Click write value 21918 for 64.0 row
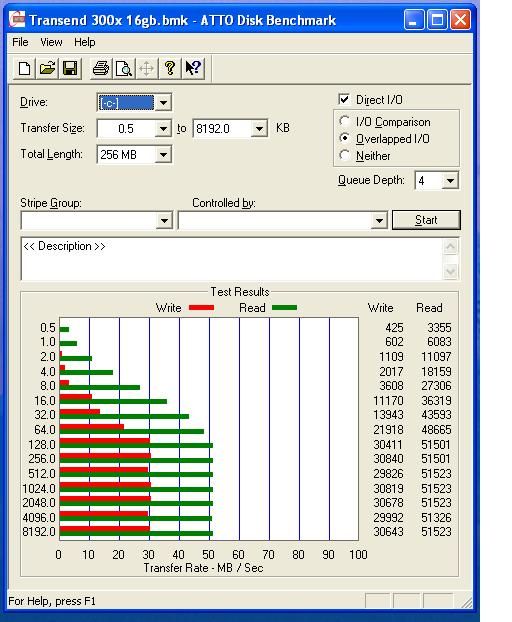This screenshot has width=512, height=622. point(388,430)
